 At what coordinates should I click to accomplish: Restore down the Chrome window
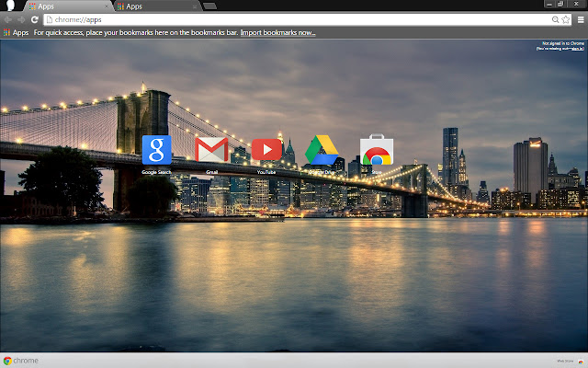pyautogui.click(x=560, y=4)
